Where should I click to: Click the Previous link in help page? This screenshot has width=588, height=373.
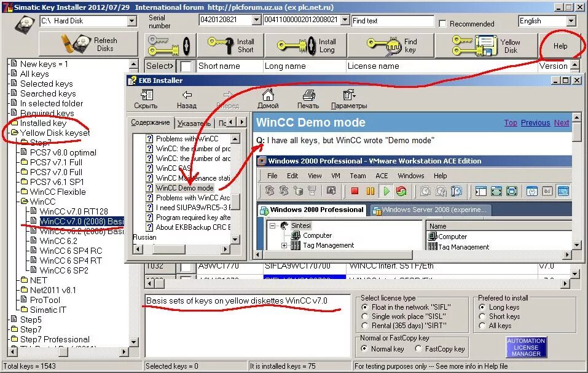(x=536, y=122)
